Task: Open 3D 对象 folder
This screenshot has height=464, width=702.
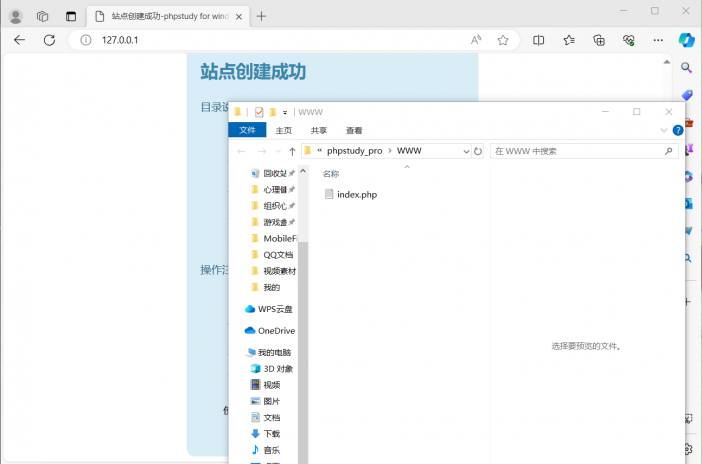Action: pyautogui.click(x=271, y=369)
